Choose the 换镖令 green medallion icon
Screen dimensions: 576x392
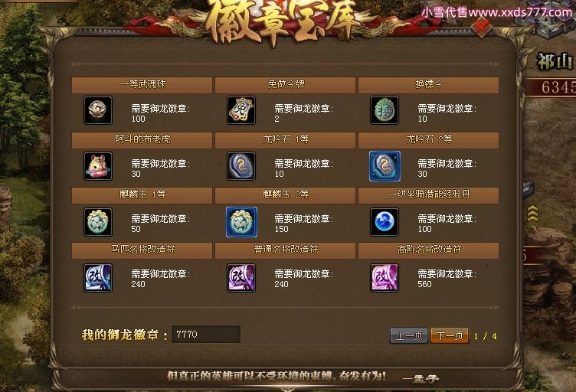[x=385, y=110]
